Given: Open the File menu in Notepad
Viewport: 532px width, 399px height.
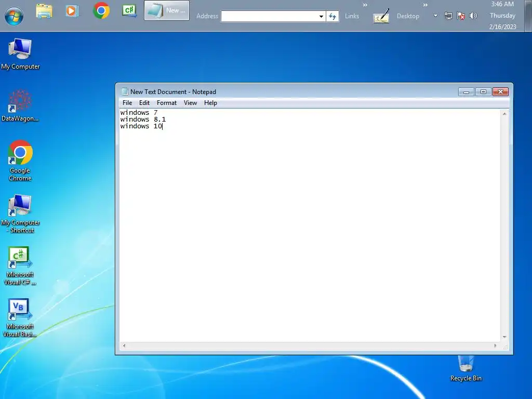Looking at the screenshot, I should coord(127,103).
